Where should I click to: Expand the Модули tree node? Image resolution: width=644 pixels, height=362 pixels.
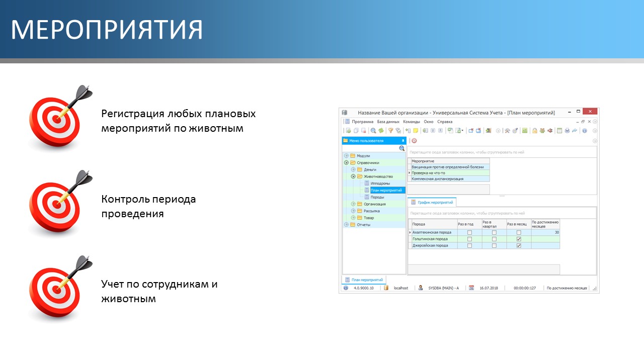[x=346, y=156]
